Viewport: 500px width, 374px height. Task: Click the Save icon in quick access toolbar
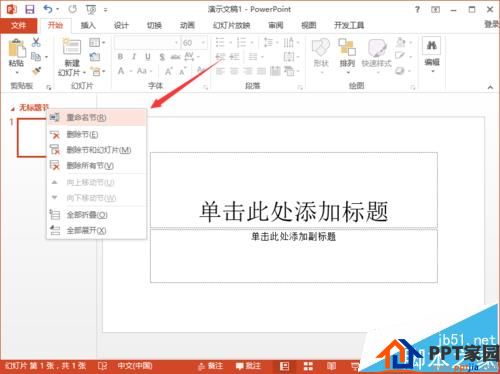pos(30,9)
